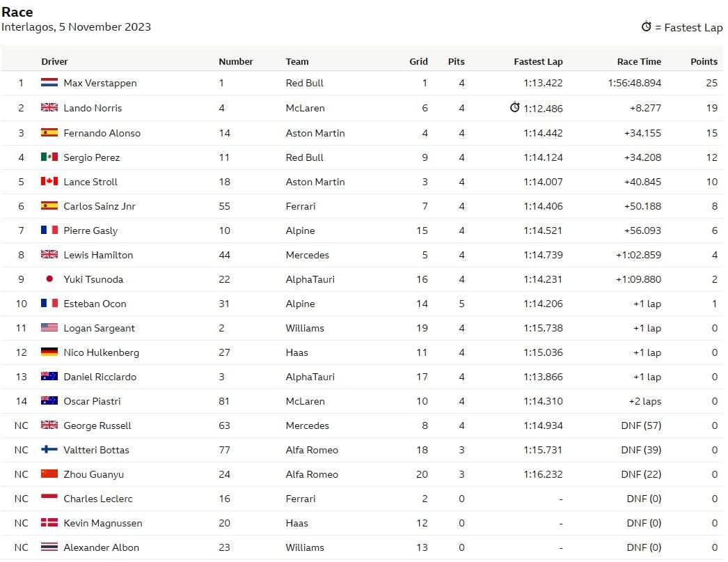Click the Race Time column header
This screenshot has width=728, height=562.
[639, 61]
